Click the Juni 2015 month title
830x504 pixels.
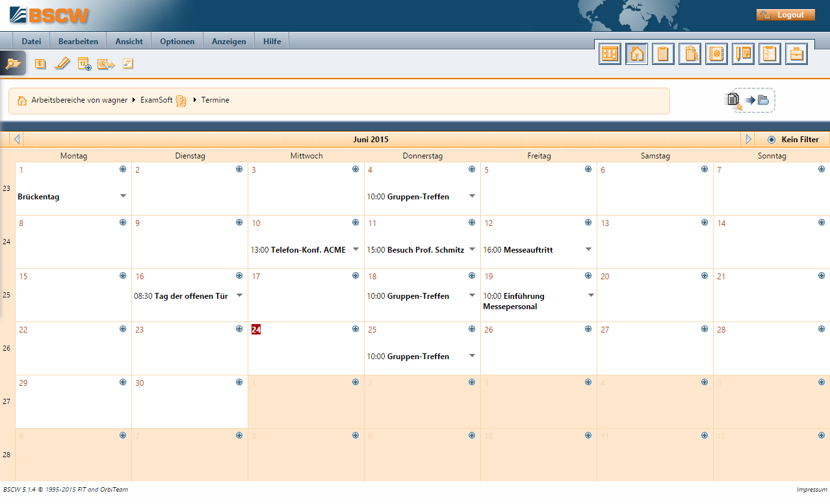(x=371, y=140)
